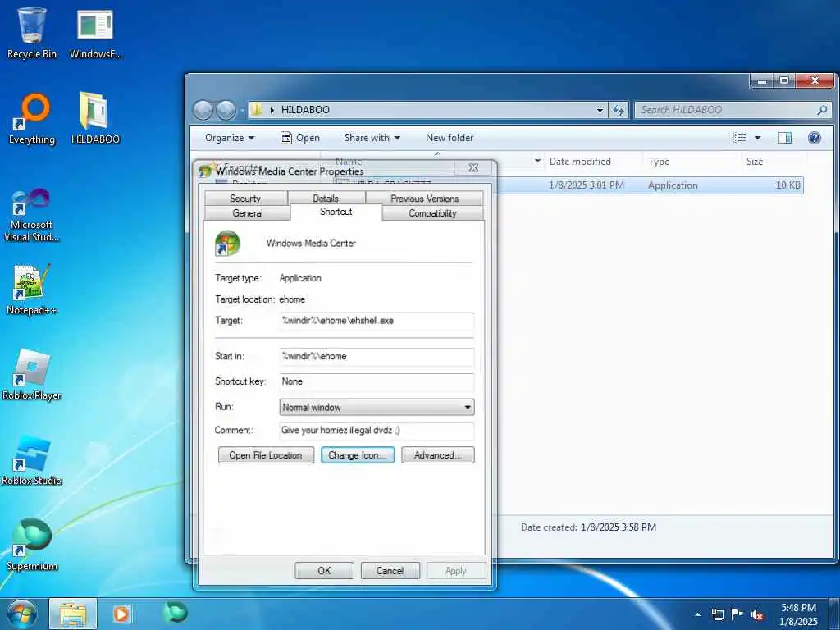Show hidden system tray icons
The height and width of the screenshot is (630, 840).
click(697, 614)
